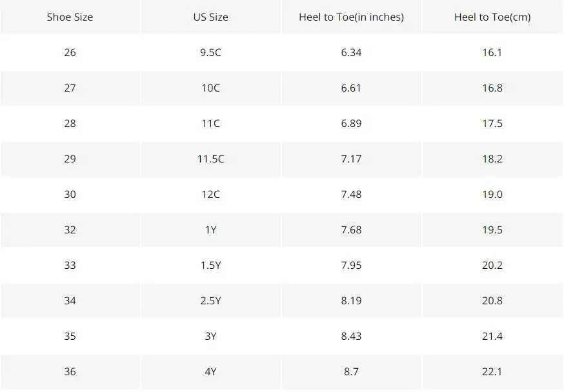
Task: Click the 7.48 inches value
Action: (352, 194)
